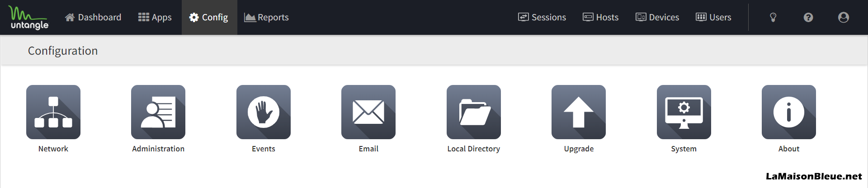Select the Config tab
This screenshot has height=188, width=868.
click(209, 17)
